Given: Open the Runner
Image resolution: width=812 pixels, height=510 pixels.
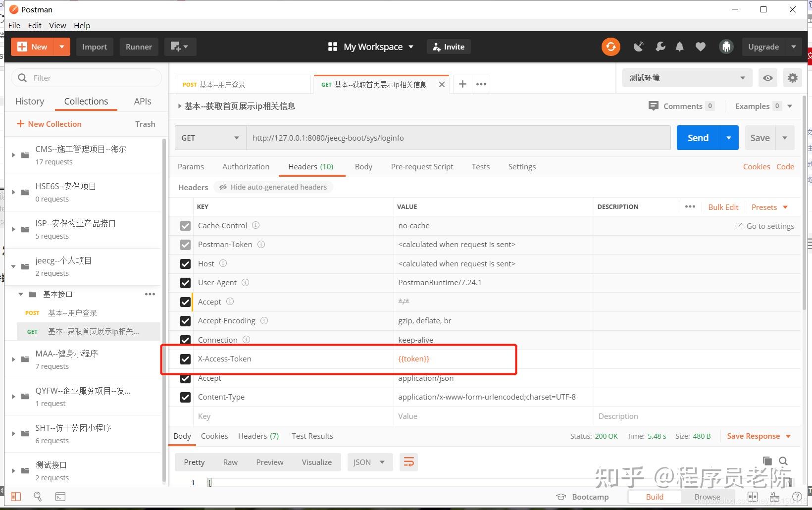Looking at the screenshot, I should coord(139,47).
